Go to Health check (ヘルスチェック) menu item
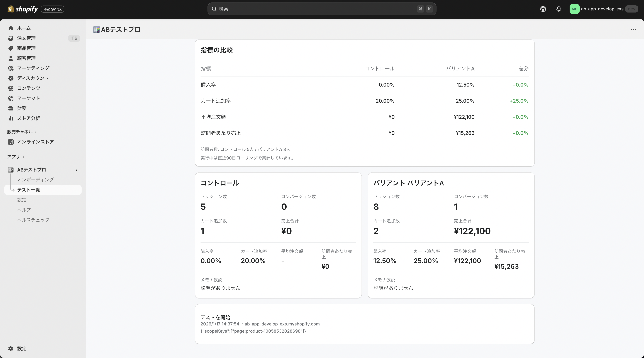The width and height of the screenshot is (644, 358). pos(33,220)
